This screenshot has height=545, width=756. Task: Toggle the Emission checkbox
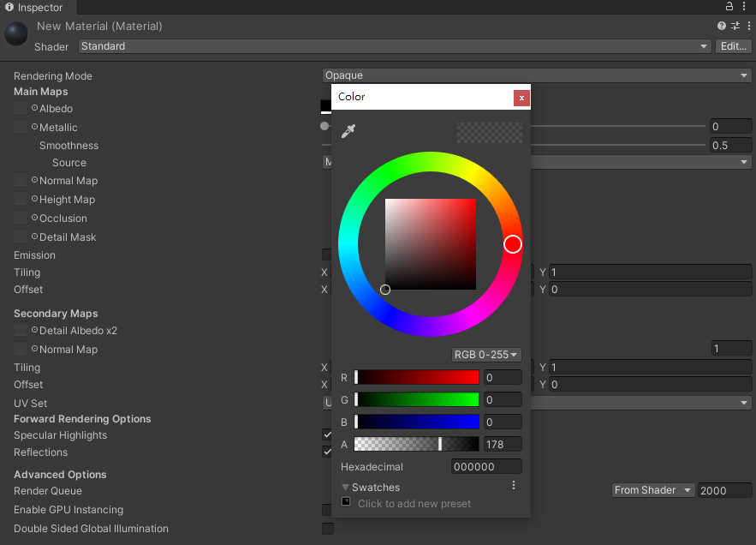click(x=326, y=255)
